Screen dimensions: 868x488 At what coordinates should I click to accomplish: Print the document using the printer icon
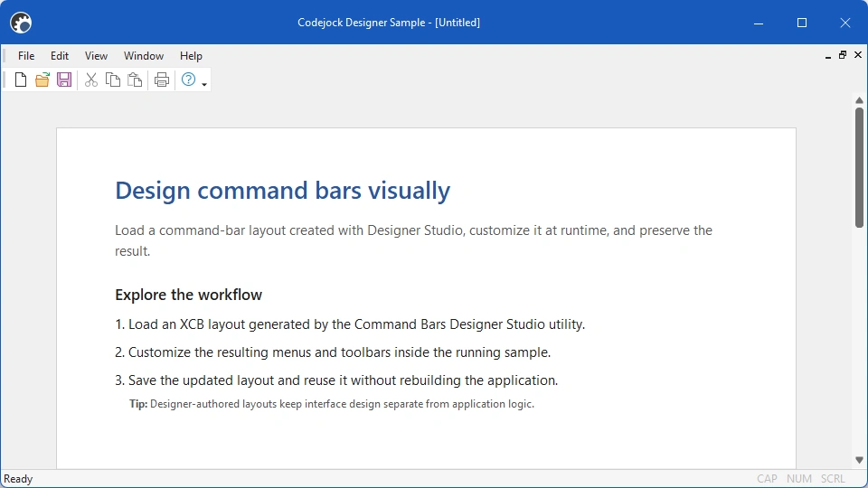click(162, 80)
